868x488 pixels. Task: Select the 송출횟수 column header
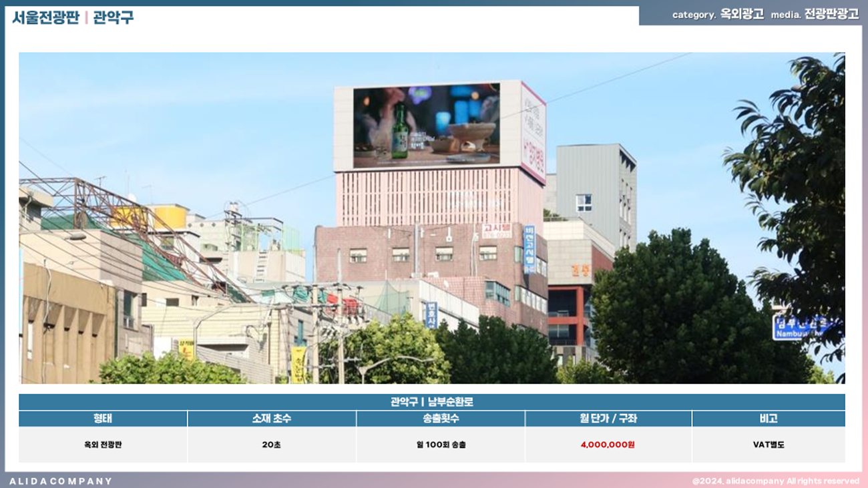point(440,419)
